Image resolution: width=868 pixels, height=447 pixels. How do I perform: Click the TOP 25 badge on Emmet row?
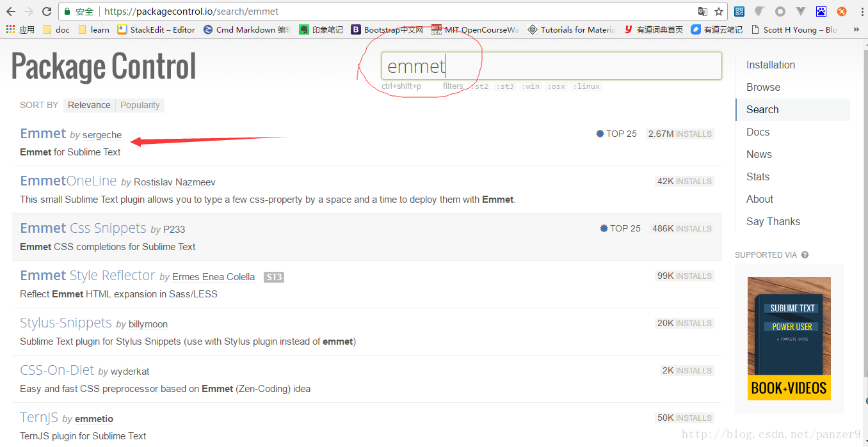point(616,134)
